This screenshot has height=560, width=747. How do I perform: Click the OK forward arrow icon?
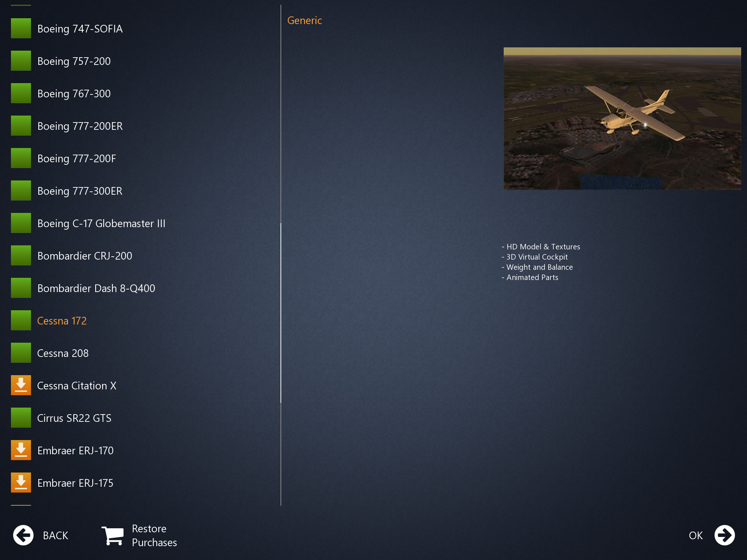coord(724,535)
